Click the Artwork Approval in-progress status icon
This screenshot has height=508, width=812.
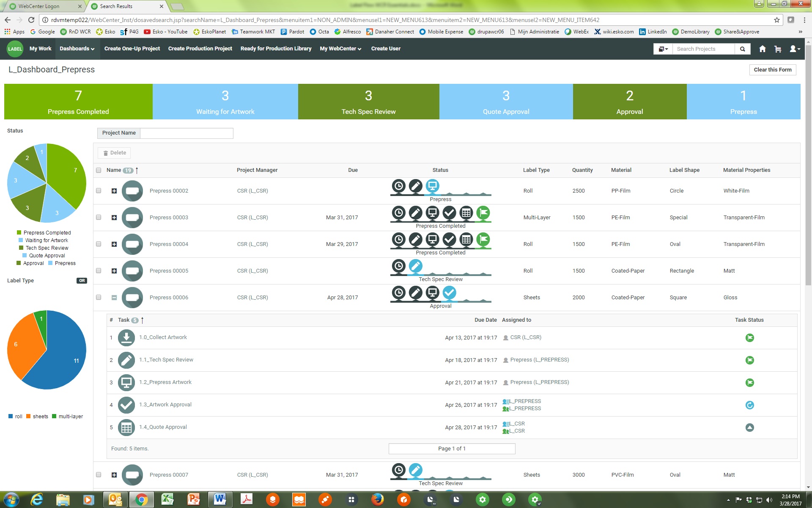(x=749, y=405)
